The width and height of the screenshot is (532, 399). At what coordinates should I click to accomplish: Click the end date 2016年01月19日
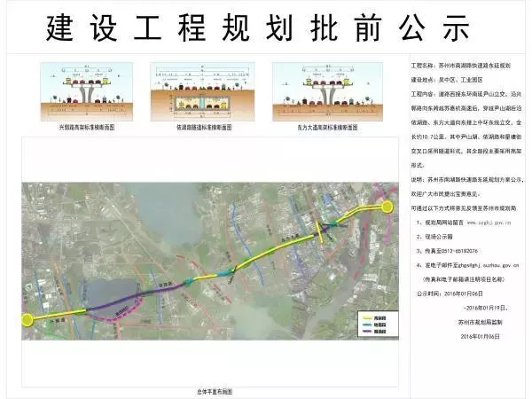click(486, 308)
